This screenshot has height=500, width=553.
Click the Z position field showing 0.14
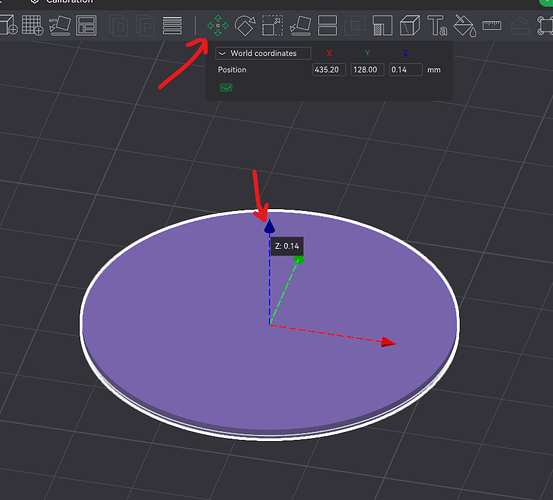point(406,69)
